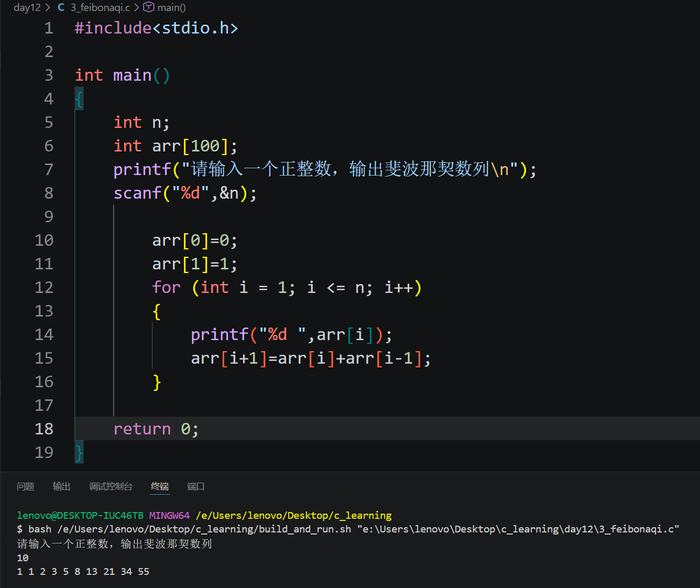Click the #include<stdio.h> line
Screen dimensions: 700x588
(x=156, y=28)
